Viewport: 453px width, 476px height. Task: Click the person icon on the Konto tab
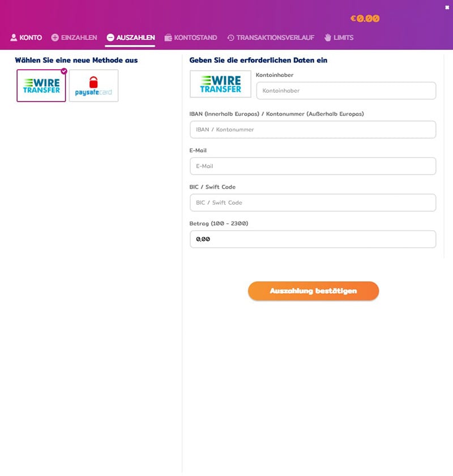[x=14, y=37]
